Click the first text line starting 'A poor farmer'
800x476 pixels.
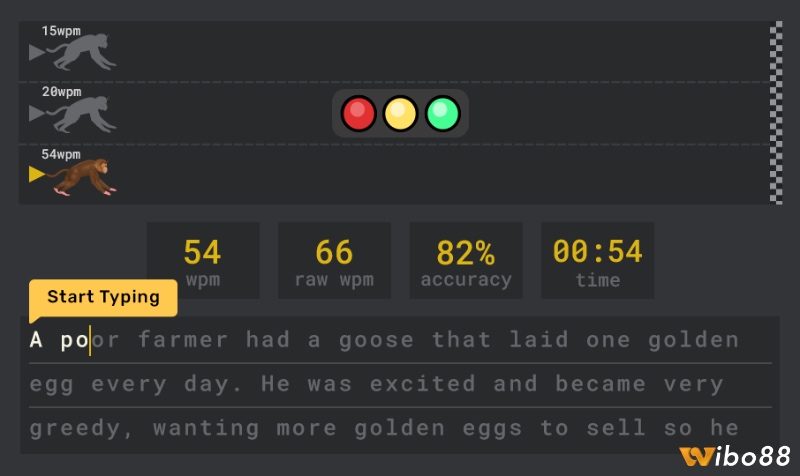pos(384,340)
